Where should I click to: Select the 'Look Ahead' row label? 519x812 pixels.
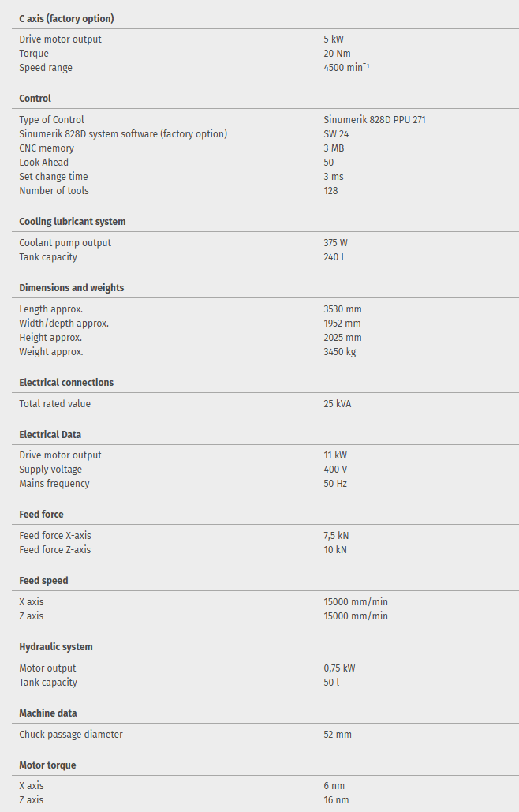click(43, 163)
